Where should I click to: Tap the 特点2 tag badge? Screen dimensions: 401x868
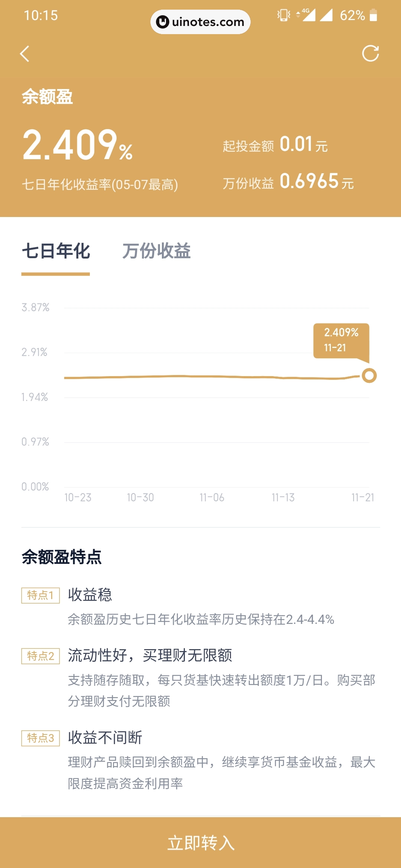tap(40, 656)
